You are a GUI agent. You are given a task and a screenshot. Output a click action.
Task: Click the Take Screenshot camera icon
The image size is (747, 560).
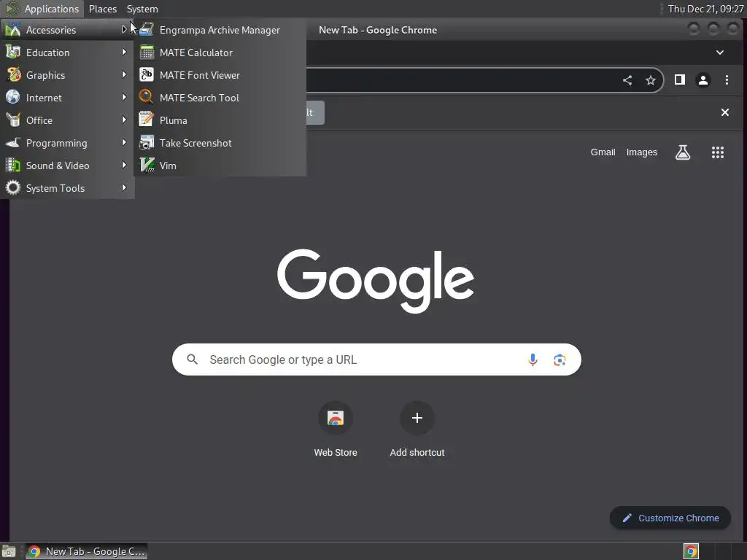[146, 143]
